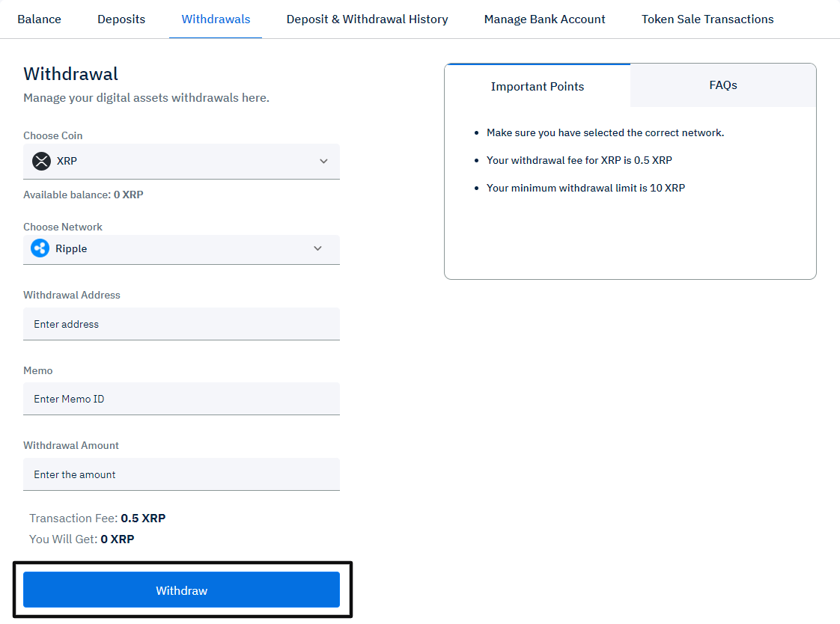Click the Transaction Fee 0.5 XRP value
The height and width of the screenshot is (624, 840).
[143, 518]
